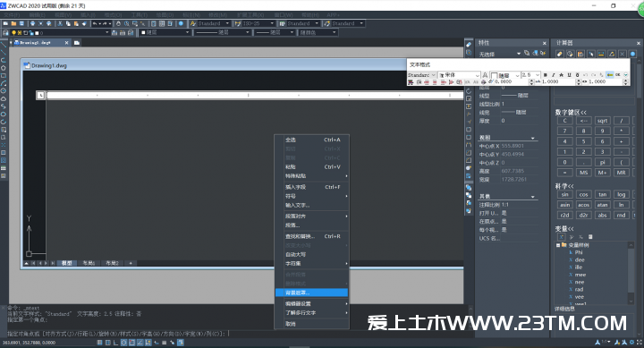Click the pi calculator button
The image size is (644, 348).
603,162
